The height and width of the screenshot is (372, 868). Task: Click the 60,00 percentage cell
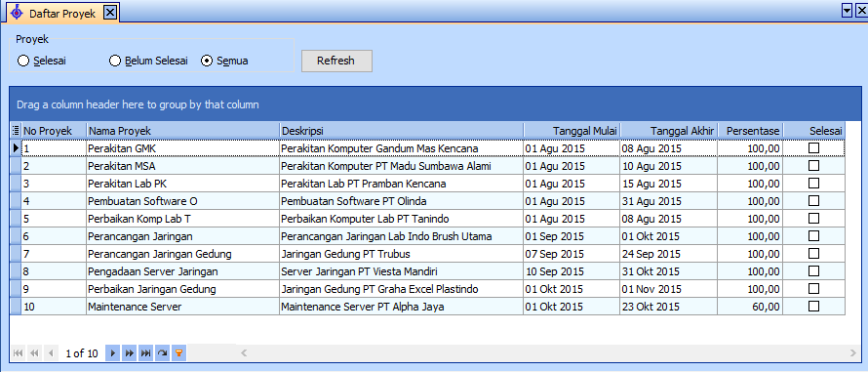(750, 306)
